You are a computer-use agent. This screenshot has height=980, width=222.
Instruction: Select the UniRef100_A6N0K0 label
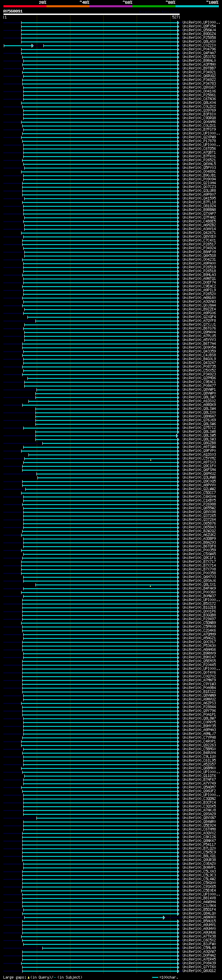(x=199, y=917)
